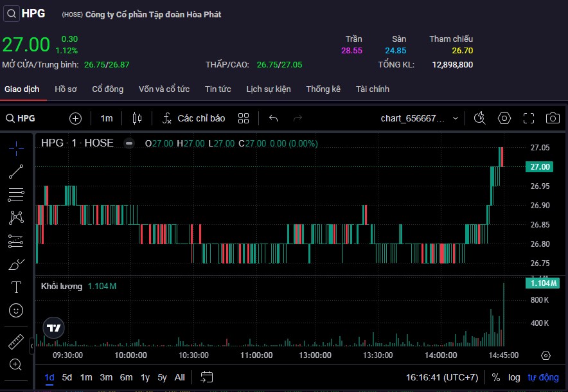Select the ruler measure tool

(x=16, y=341)
